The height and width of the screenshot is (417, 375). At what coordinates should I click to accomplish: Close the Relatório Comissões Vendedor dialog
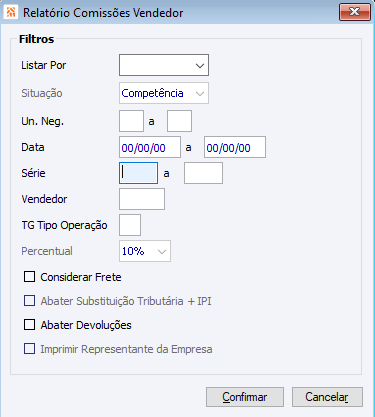click(x=355, y=12)
